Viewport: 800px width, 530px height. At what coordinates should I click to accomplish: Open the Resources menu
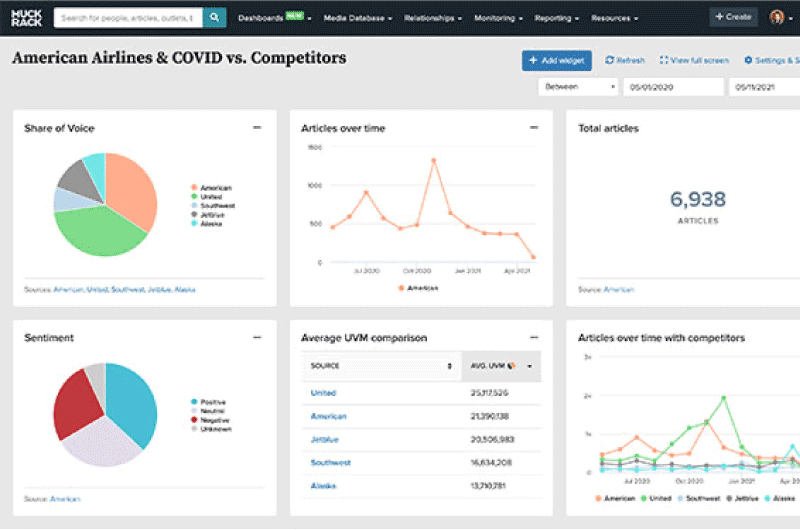(615, 18)
